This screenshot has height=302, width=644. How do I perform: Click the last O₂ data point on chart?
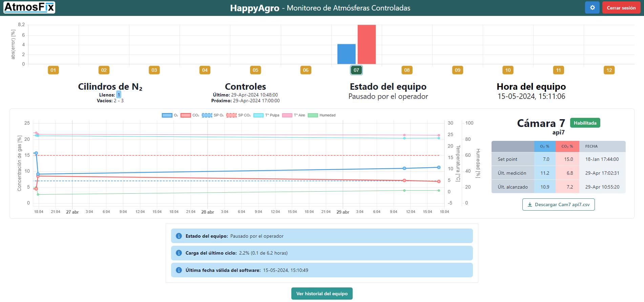coord(439,167)
